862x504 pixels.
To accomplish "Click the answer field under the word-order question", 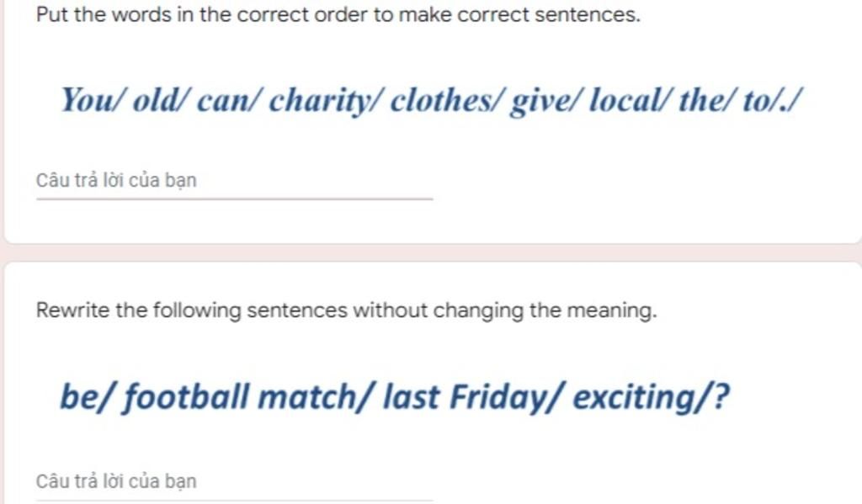I will (234, 181).
